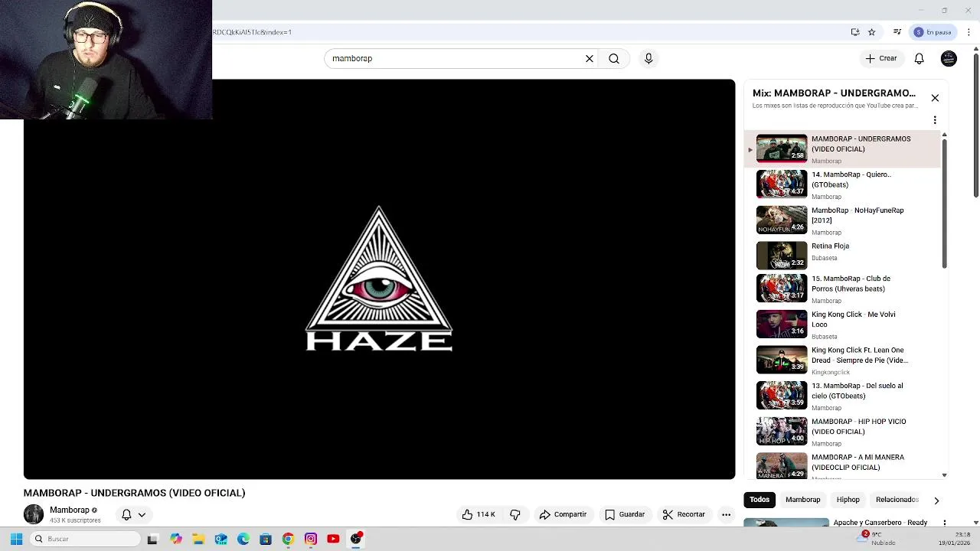Play '13. MamboRap - Del suelo al cielo'
Image resolution: width=980 pixels, height=551 pixels.
click(x=842, y=396)
